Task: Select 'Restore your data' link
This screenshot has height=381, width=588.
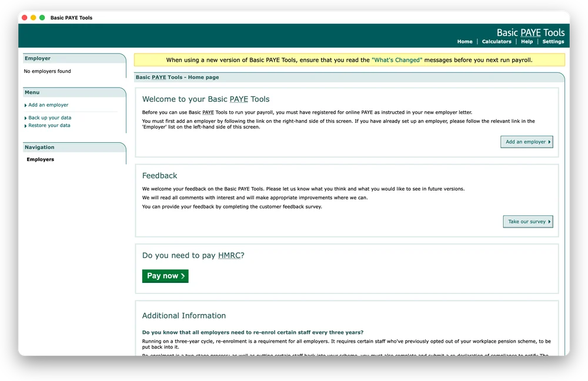Action: tap(49, 126)
